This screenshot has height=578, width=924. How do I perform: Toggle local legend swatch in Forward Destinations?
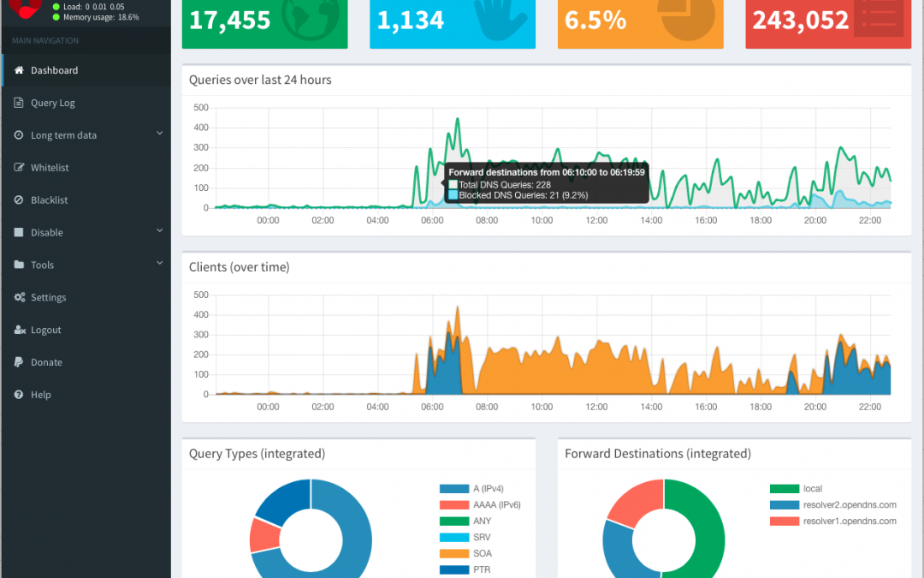pyautogui.click(x=785, y=488)
